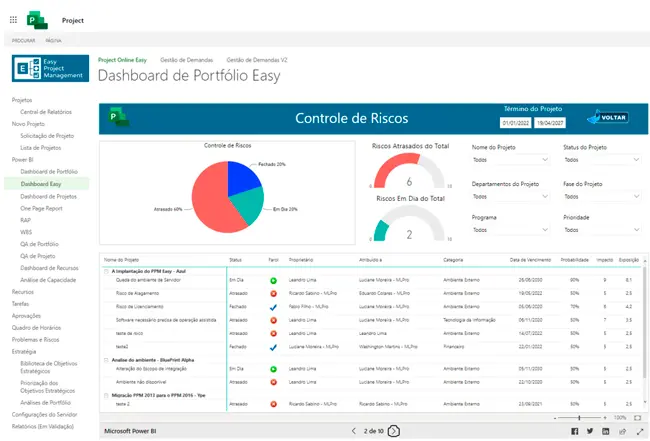Click the zoom out minus button
The image size is (650, 441).
555,418
